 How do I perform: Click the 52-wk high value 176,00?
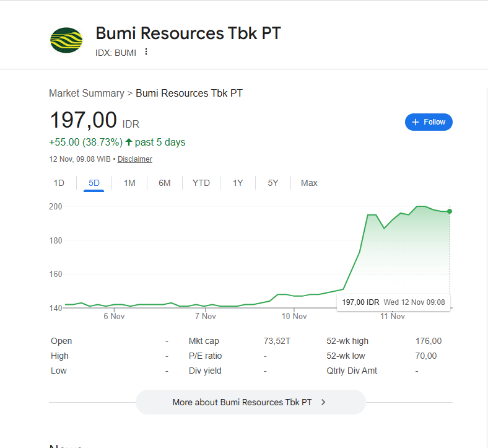[429, 341]
